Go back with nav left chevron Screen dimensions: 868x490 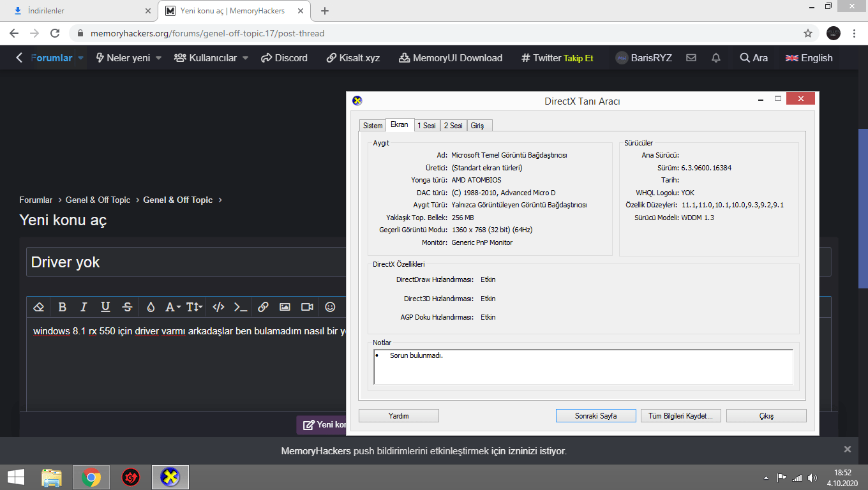19,58
